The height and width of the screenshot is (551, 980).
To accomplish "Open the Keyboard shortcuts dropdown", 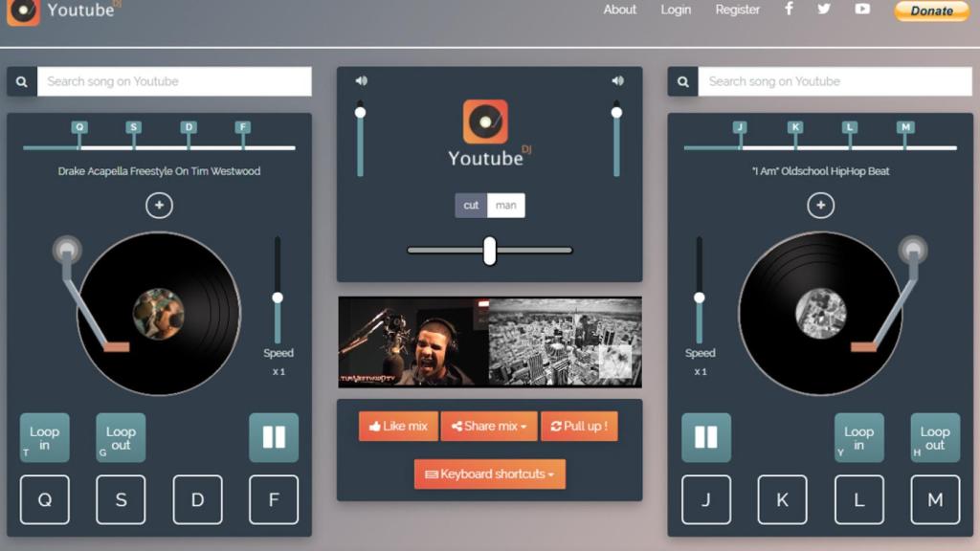I will tap(489, 474).
